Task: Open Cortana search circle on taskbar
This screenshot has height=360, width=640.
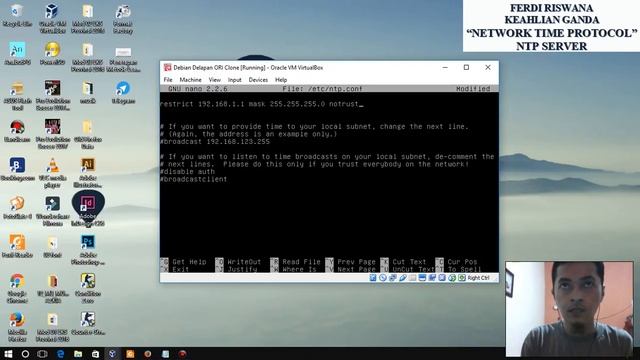Action: click(x=25, y=354)
